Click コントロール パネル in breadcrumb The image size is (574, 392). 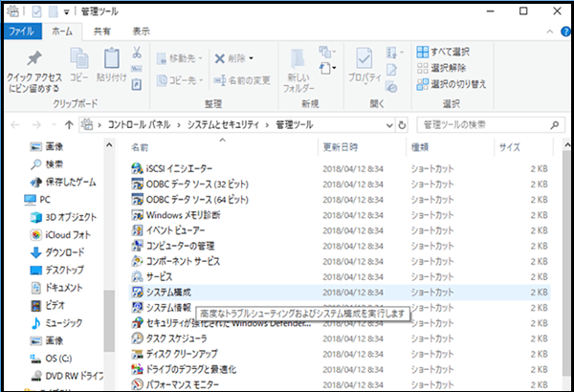[x=139, y=125]
